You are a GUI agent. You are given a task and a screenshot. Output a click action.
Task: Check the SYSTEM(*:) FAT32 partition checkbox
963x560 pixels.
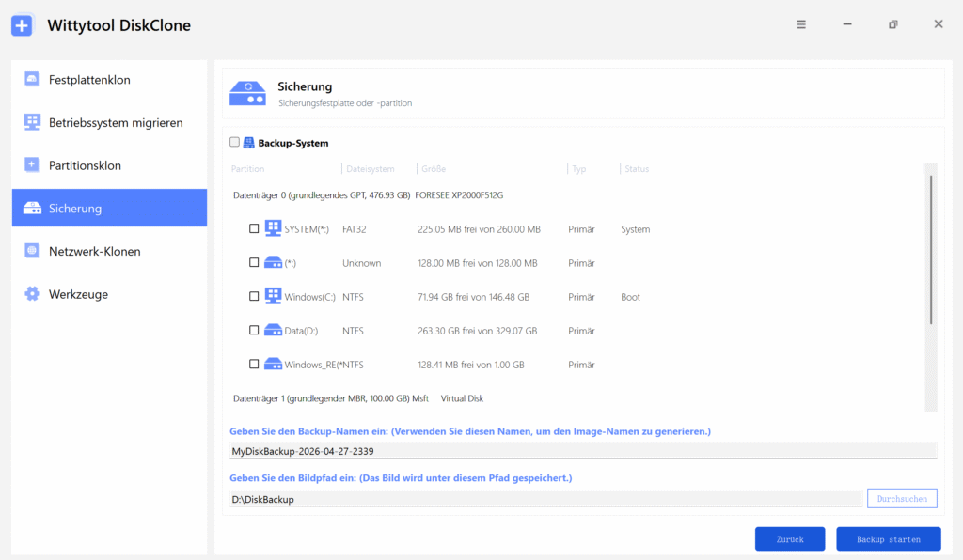254,228
